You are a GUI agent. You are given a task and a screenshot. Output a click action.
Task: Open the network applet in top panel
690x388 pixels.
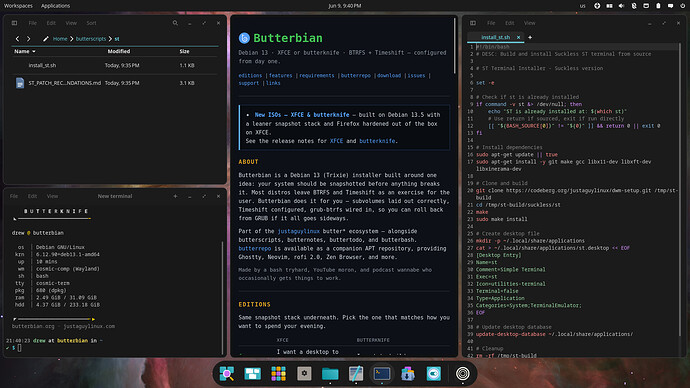click(x=646, y=6)
